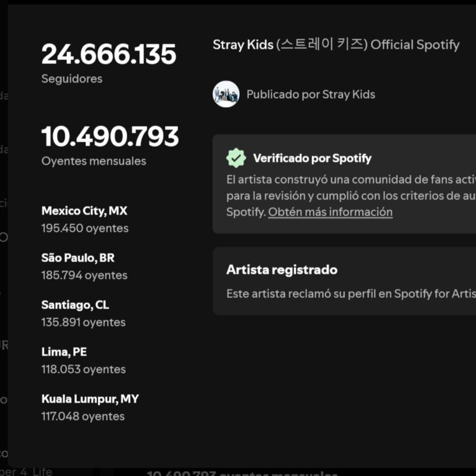The height and width of the screenshot is (476, 476).
Task: Click '135.891 oyentes' listener count
Action: 84,322
